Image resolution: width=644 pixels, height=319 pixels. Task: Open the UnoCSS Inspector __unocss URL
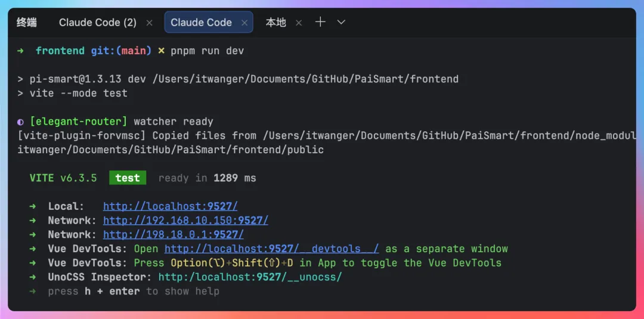pyautogui.click(x=250, y=277)
